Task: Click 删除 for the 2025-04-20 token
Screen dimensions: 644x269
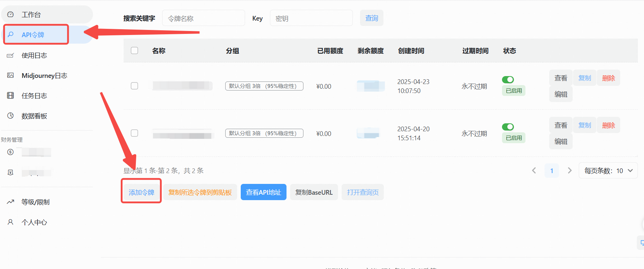Action: point(608,125)
